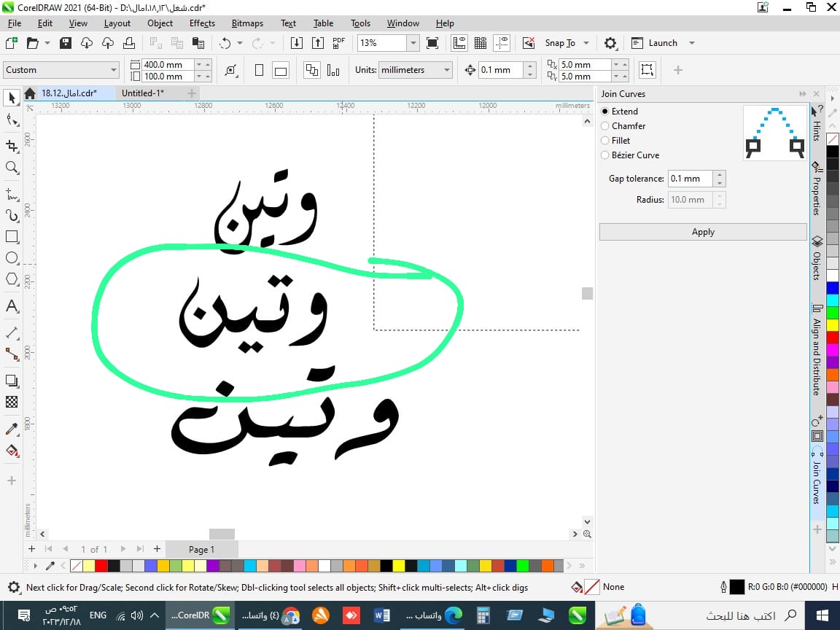Pick the Color Eyedropper tool

(12, 429)
